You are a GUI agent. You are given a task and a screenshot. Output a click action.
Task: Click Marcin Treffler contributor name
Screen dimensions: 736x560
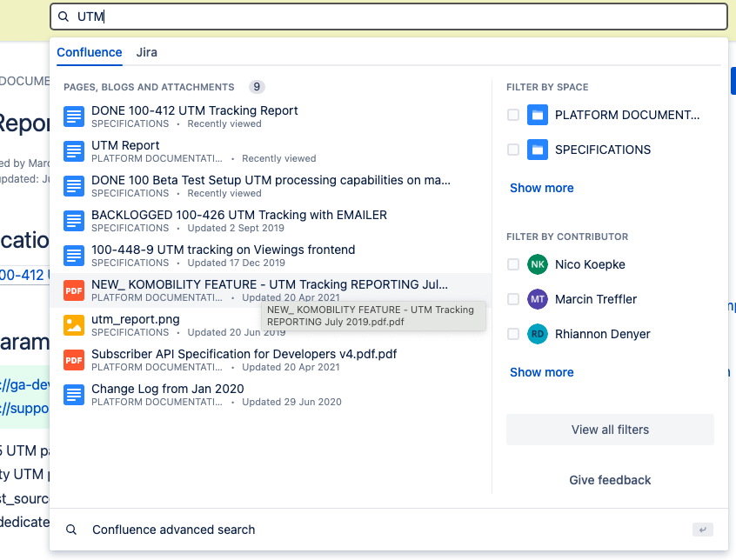596,299
